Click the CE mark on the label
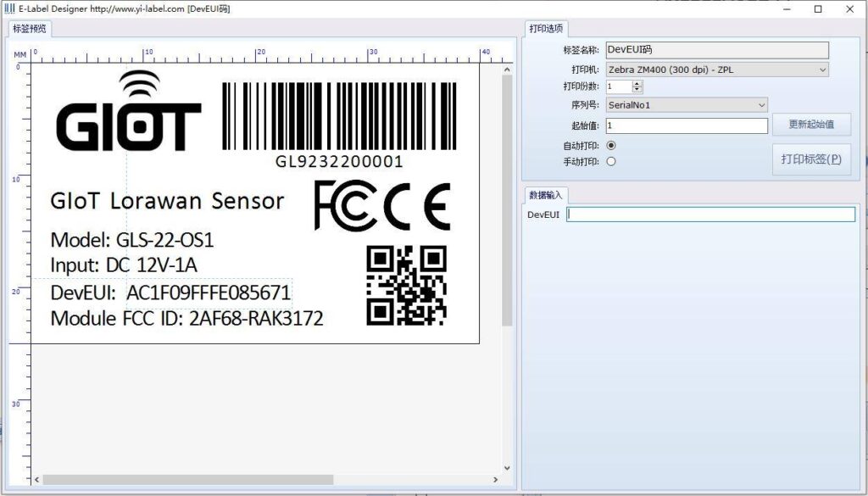Image resolution: width=868 pixels, height=496 pixels. [x=417, y=207]
